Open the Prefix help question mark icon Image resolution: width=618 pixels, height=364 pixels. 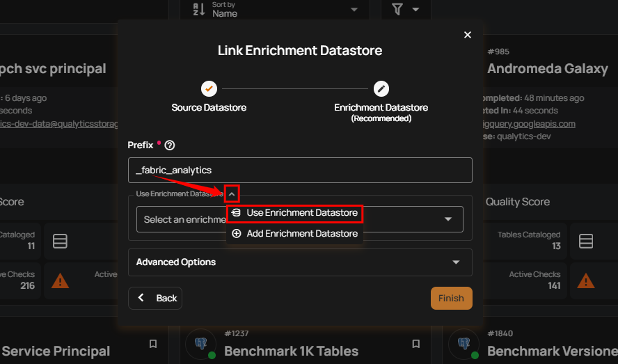[170, 145]
